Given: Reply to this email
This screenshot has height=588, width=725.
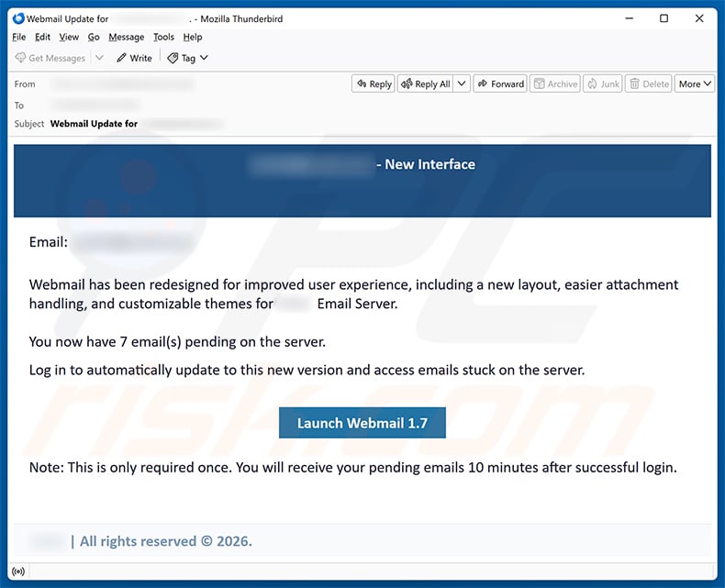Looking at the screenshot, I should coord(374,83).
